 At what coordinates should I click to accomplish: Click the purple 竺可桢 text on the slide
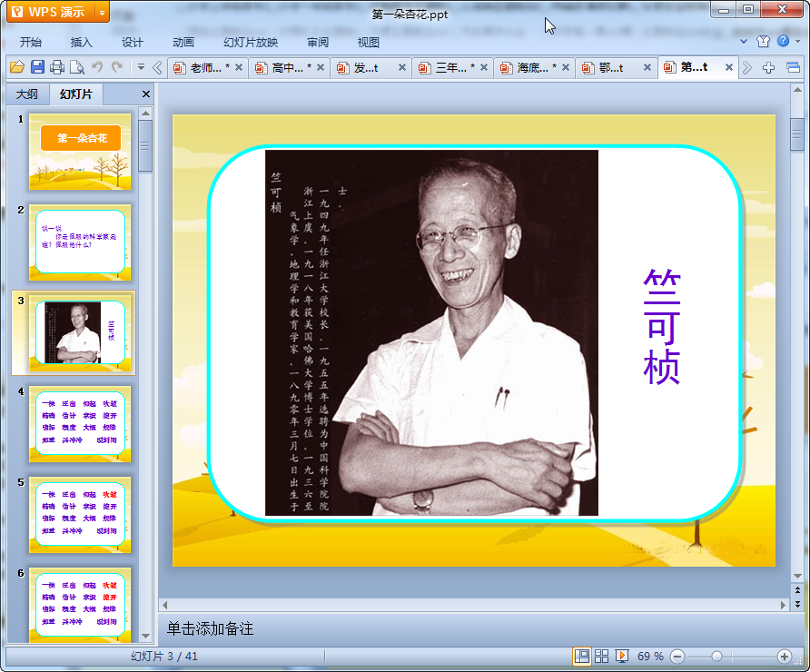click(x=662, y=326)
